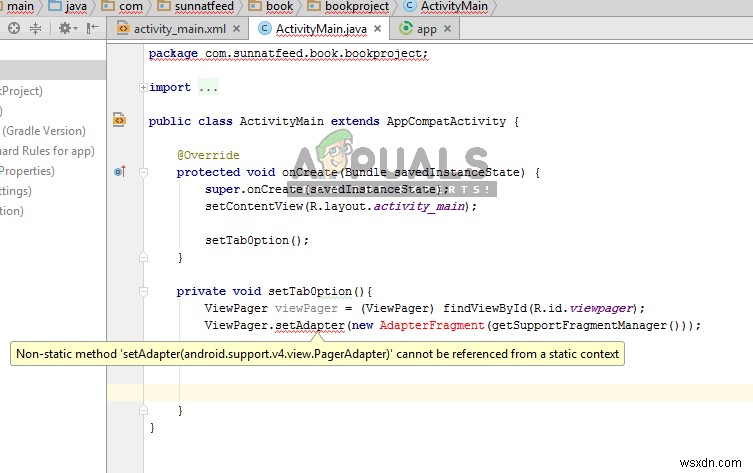Click the AppCompatActivity class name
The width and height of the screenshot is (753, 473).
pyautogui.click(x=446, y=121)
